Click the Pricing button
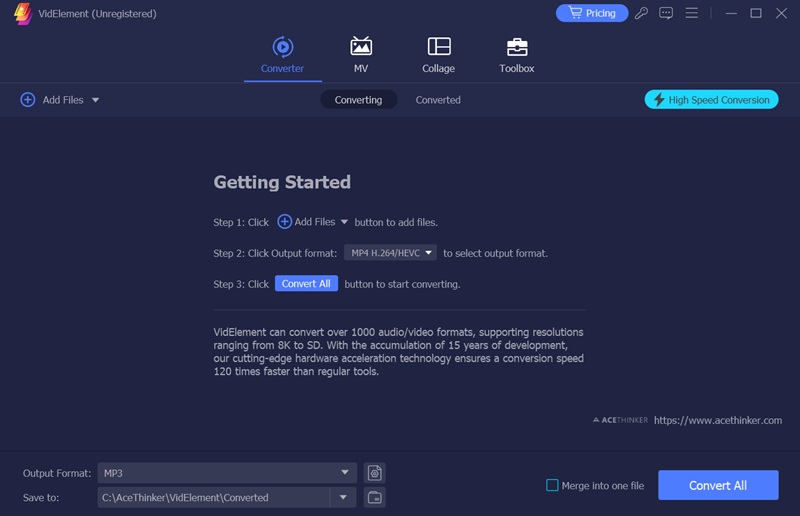The height and width of the screenshot is (516, 800). (x=592, y=13)
